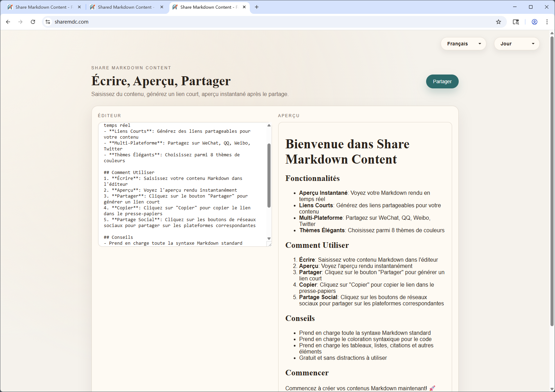Click '## Conseils' line in editor

pyautogui.click(x=118, y=237)
